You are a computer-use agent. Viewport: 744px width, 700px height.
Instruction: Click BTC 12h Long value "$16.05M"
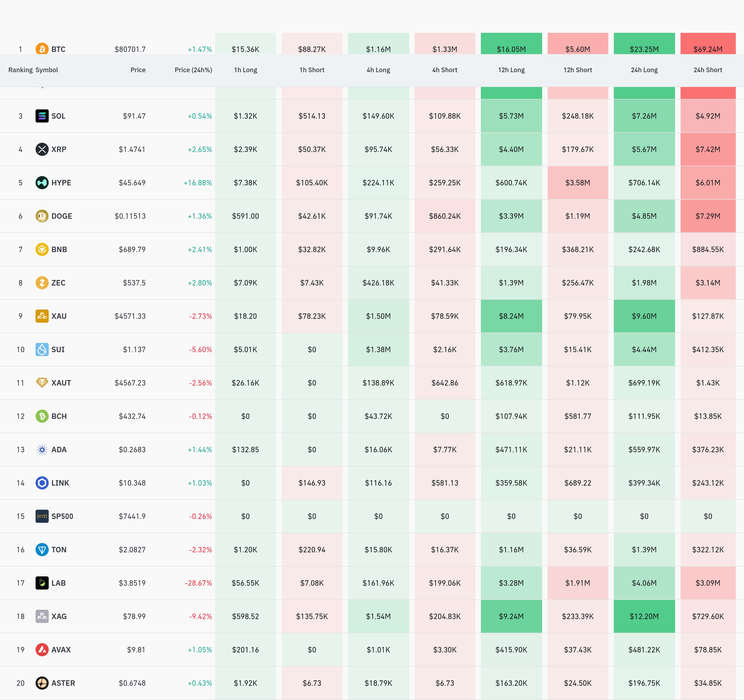511,49
